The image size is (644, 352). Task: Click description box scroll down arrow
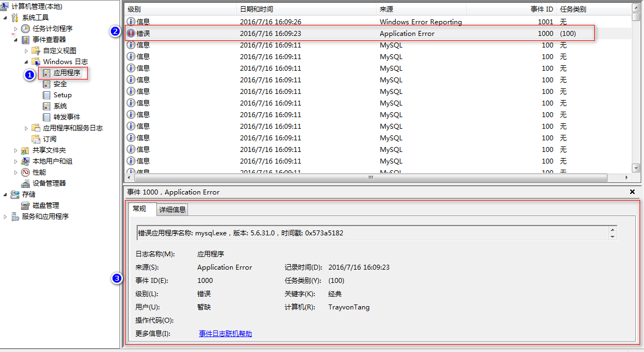612,237
